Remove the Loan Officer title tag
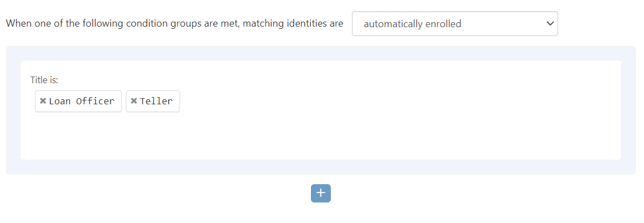 click(x=43, y=101)
